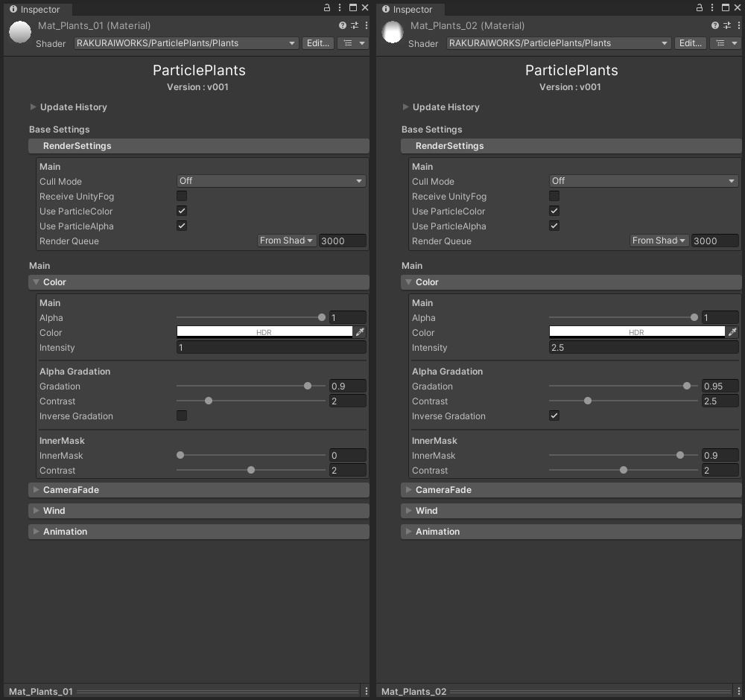The width and height of the screenshot is (745, 700).
Task: Click InnerMask value field 0.9 in Mat_Plants_02
Action: (x=720, y=456)
